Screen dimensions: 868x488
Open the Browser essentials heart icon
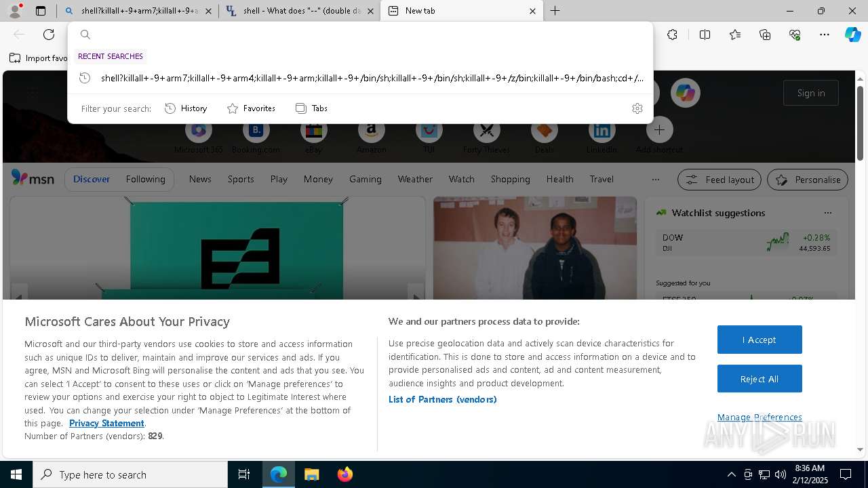coord(795,35)
